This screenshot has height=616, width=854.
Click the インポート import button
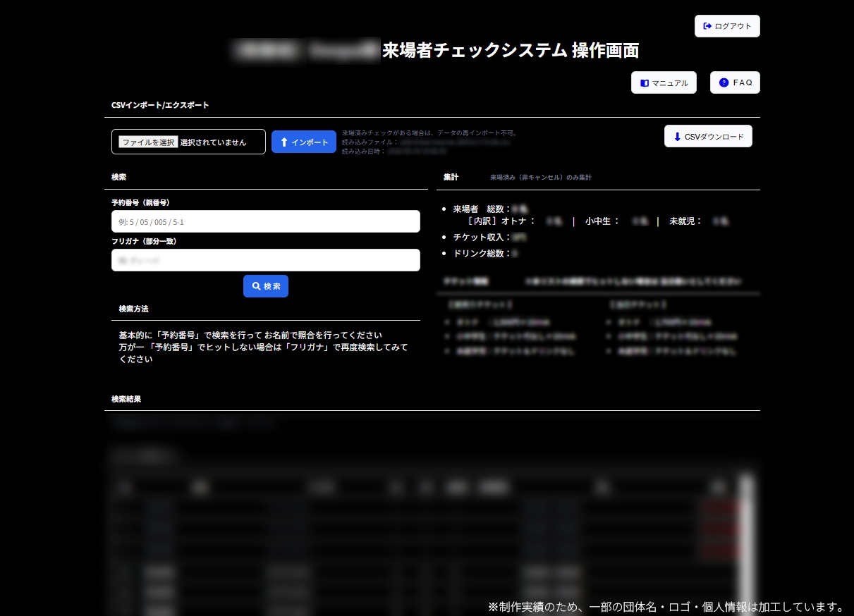(304, 142)
